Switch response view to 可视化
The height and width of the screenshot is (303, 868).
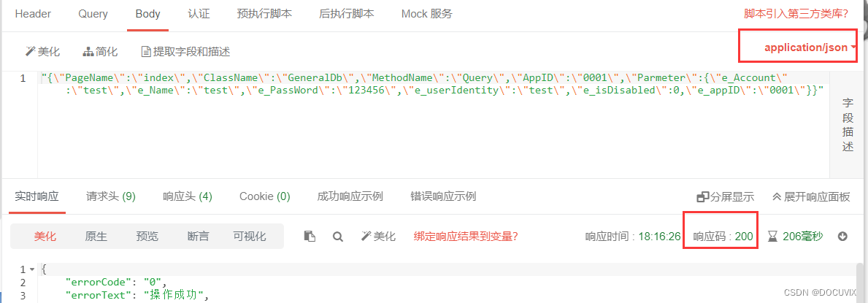249,237
